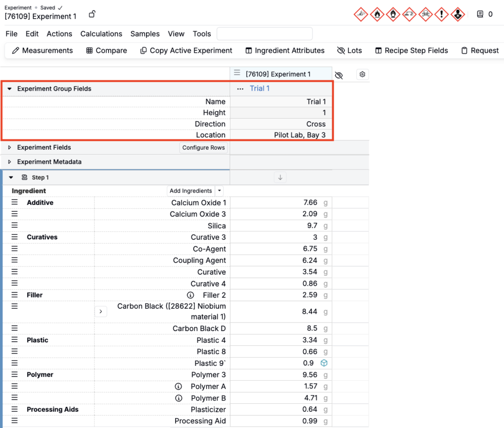The image size is (504, 428).
Task: Open column settings gear icon
Action: 363,74
